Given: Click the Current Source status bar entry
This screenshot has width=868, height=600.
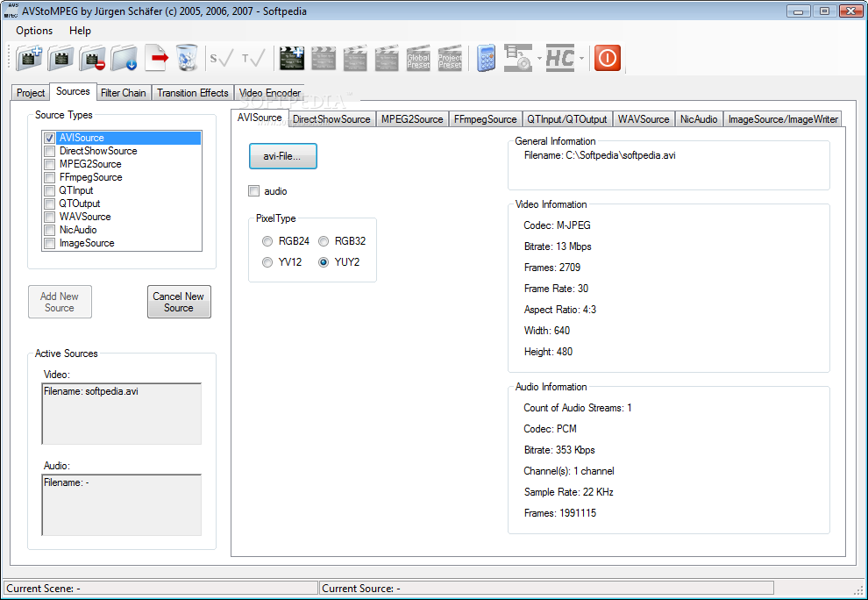Looking at the screenshot, I should [x=546, y=589].
